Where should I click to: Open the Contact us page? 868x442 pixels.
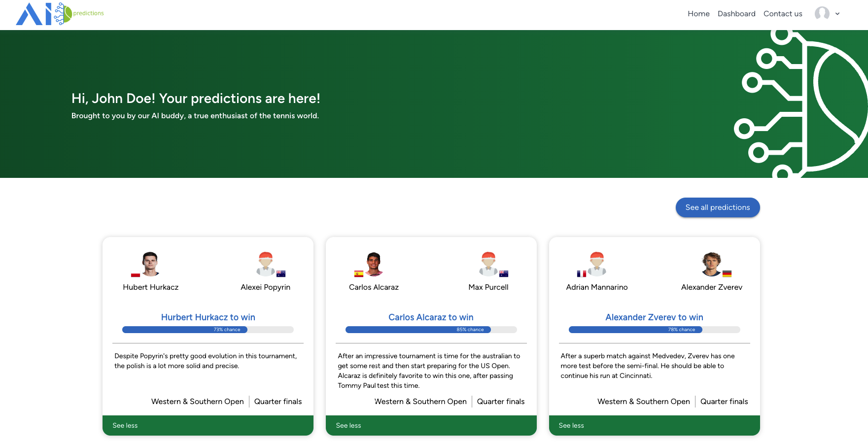tap(783, 14)
